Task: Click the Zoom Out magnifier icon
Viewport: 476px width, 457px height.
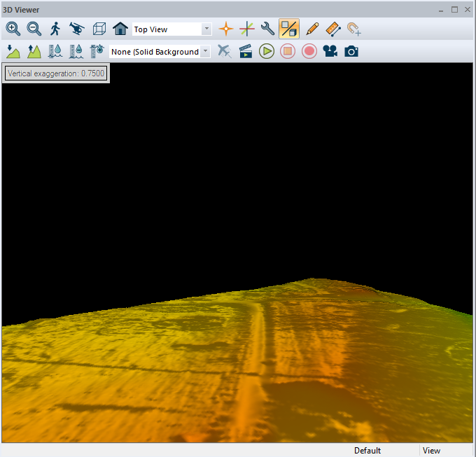Action: tap(34, 29)
